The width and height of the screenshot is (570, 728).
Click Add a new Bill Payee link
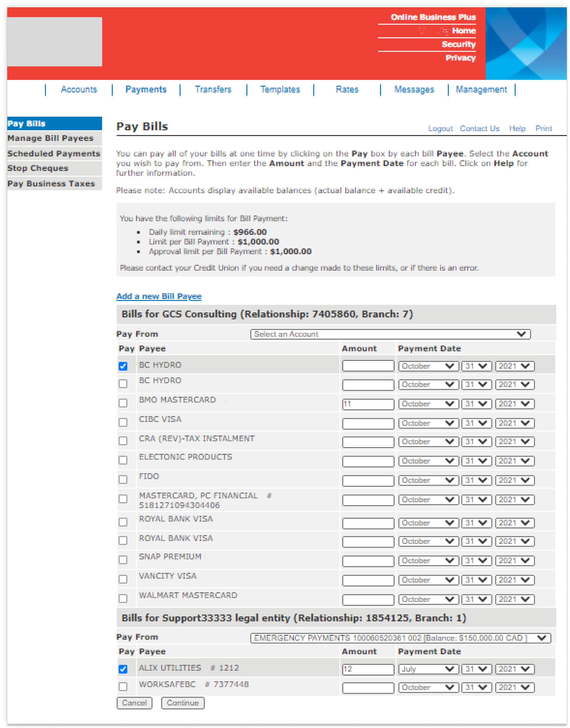pos(159,296)
